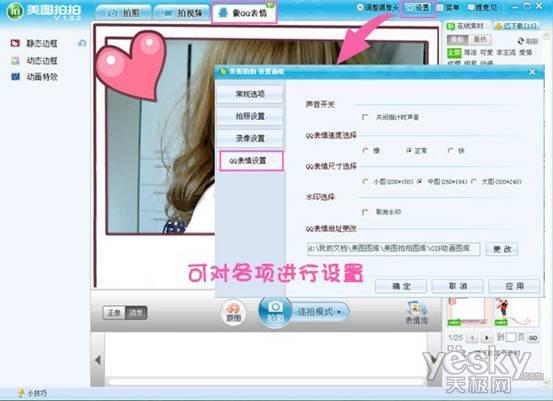Image resolution: width=553 pixels, height=401 pixels.
Task: Click the 小技巧 tips lightbulb icon
Action: (x=21, y=393)
